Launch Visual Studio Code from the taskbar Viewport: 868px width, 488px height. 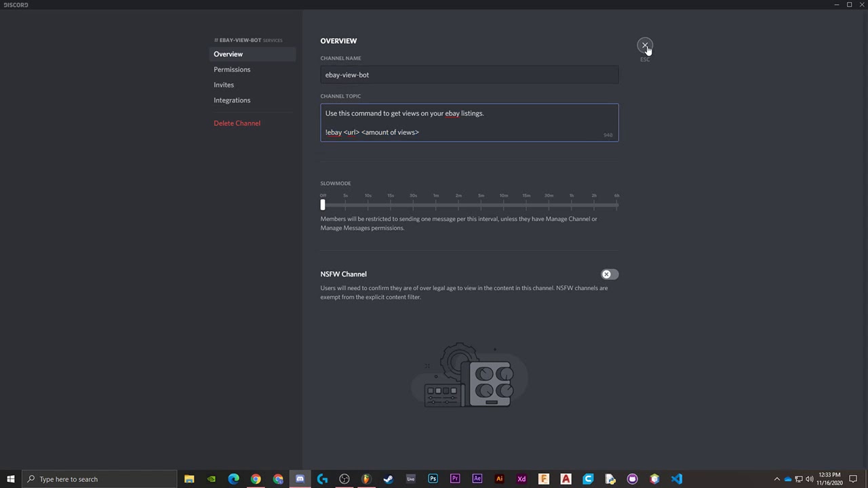point(677,479)
